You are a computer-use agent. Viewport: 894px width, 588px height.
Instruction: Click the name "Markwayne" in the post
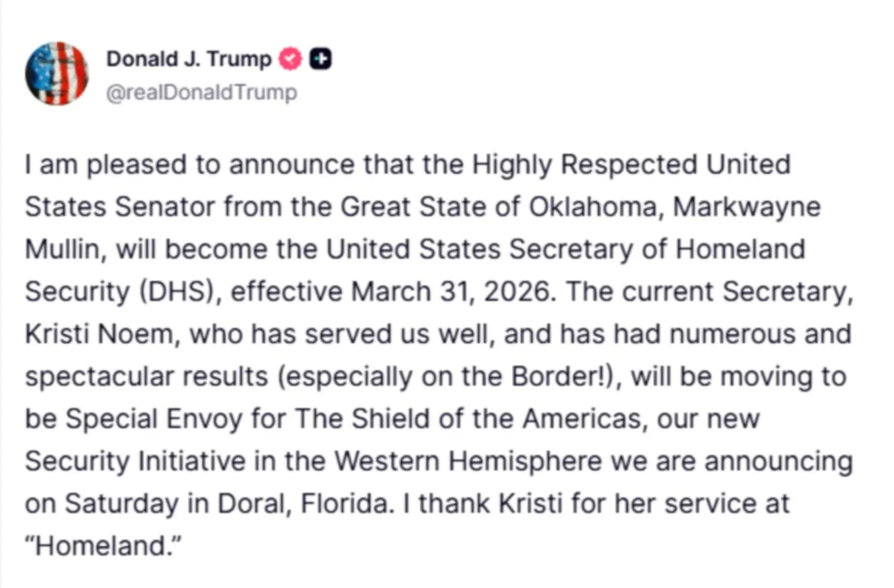[746, 207]
